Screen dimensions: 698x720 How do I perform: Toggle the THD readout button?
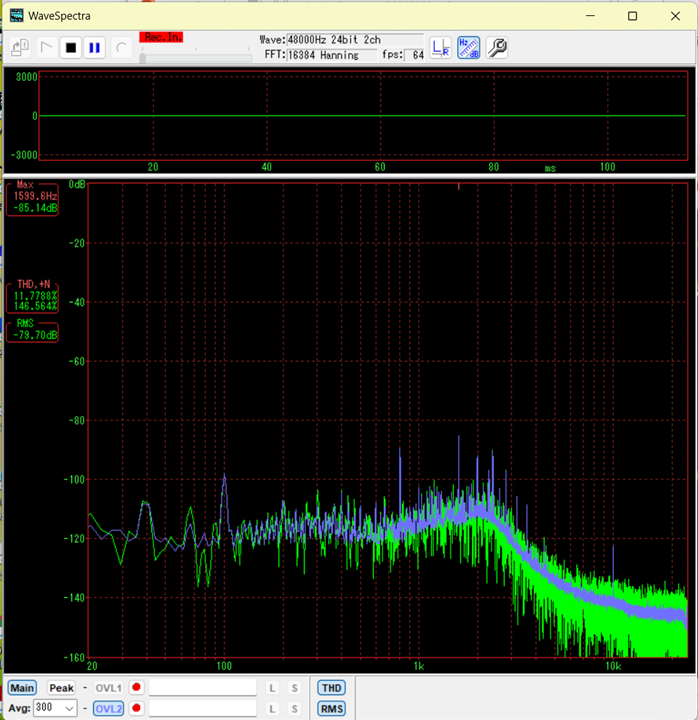click(x=331, y=688)
